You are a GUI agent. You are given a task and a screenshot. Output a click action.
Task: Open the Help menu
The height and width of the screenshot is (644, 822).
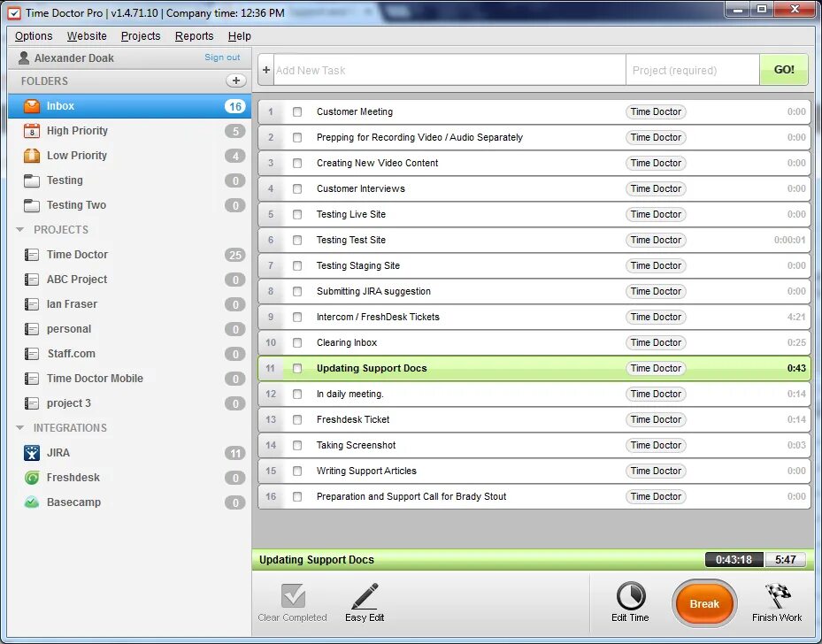(240, 36)
